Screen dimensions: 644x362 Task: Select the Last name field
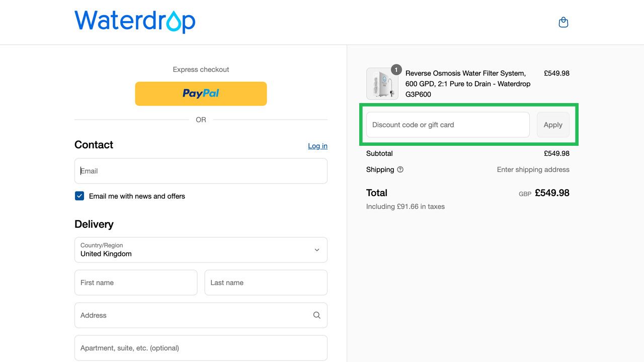[266, 283]
